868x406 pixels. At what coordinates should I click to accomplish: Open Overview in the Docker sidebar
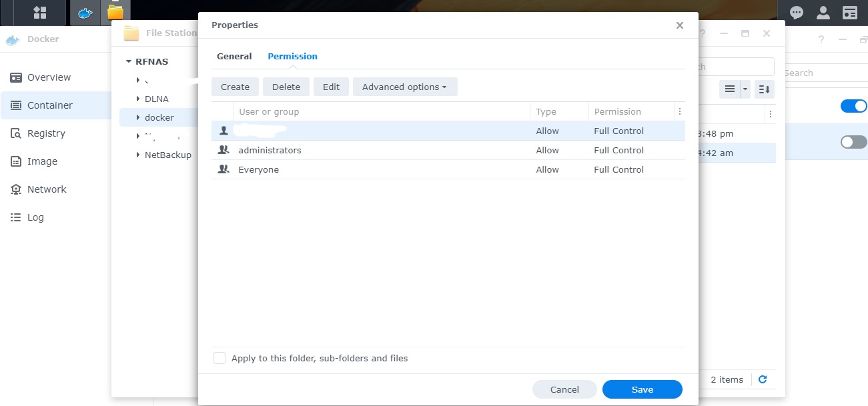point(55,77)
